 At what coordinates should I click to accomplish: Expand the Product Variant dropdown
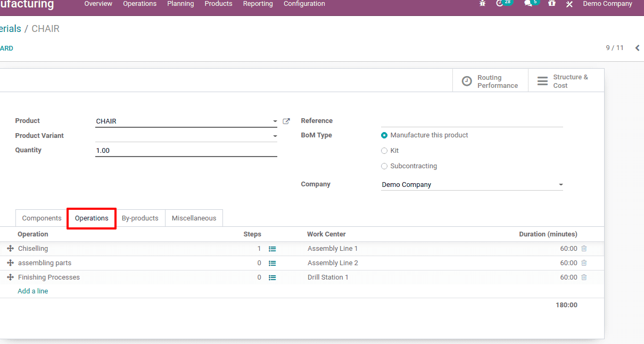(x=275, y=136)
